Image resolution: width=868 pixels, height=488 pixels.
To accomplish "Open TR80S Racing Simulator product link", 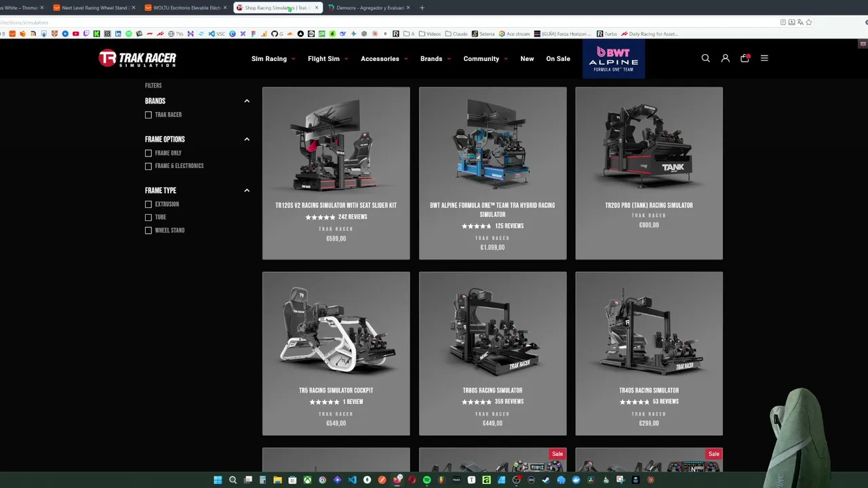I will [492, 390].
